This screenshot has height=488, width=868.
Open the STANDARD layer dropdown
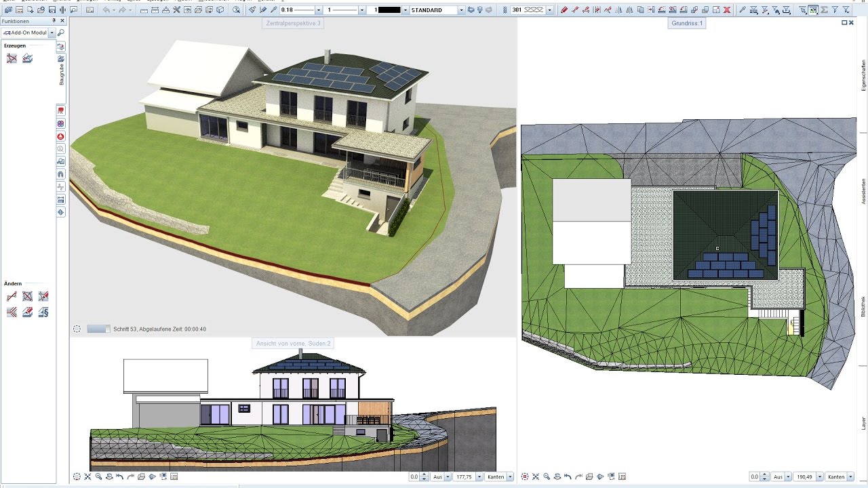tap(462, 10)
